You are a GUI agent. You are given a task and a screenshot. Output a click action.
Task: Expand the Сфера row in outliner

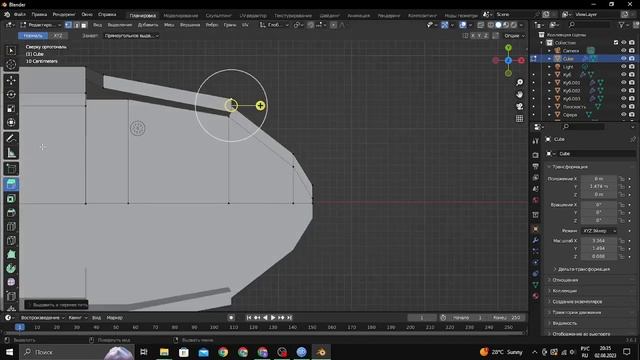549,115
